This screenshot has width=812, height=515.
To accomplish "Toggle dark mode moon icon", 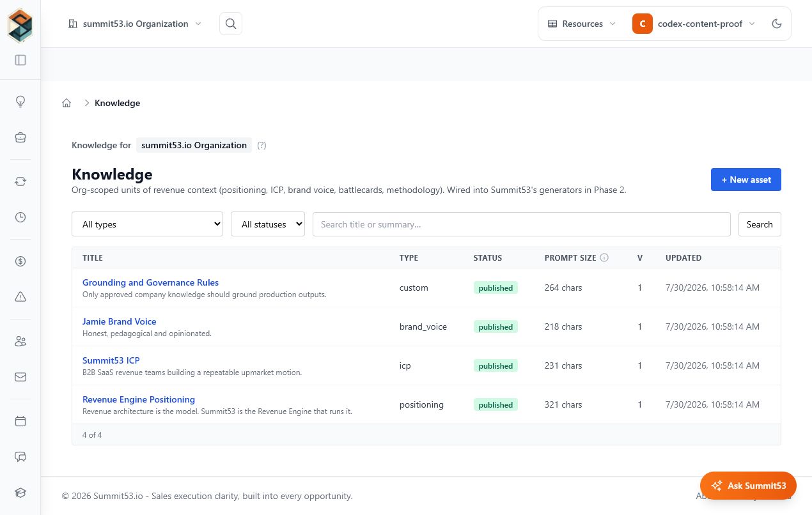I will tap(777, 24).
